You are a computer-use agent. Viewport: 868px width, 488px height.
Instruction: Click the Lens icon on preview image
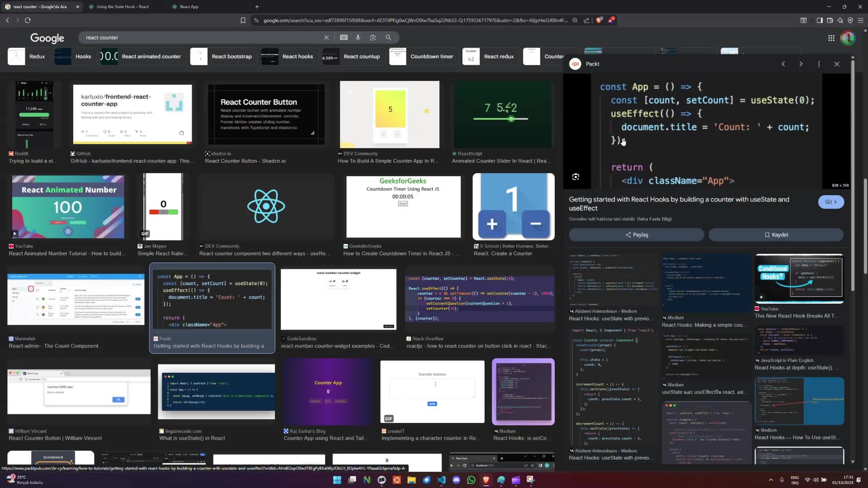(x=576, y=177)
